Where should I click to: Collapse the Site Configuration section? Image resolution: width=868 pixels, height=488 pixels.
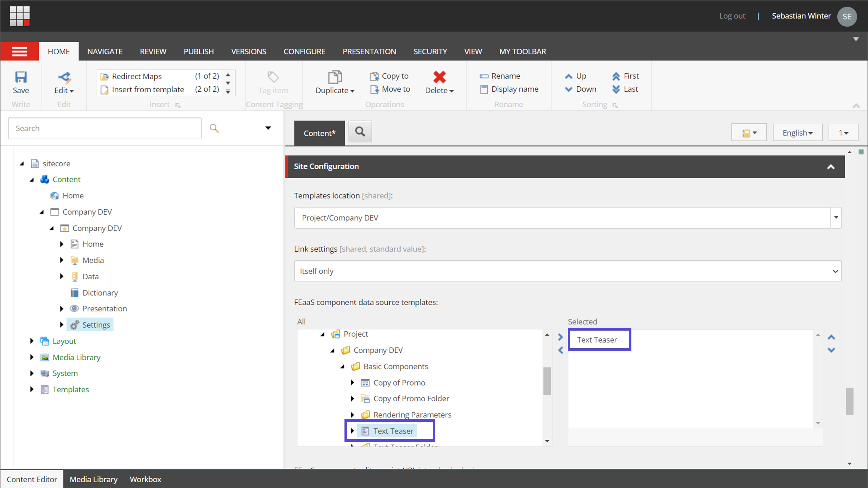point(831,166)
